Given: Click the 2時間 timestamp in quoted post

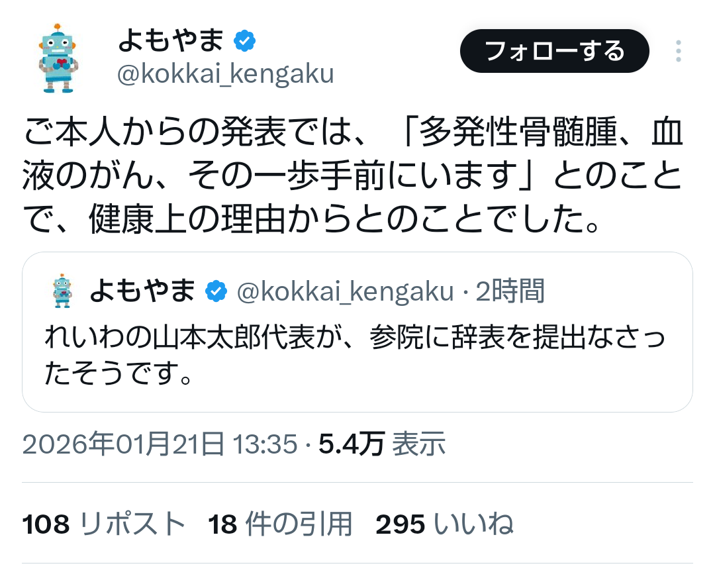Looking at the screenshot, I should (x=510, y=291).
